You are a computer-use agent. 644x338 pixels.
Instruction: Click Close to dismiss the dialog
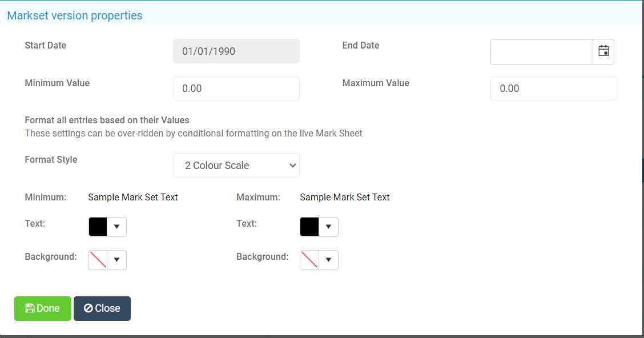tap(102, 308)
